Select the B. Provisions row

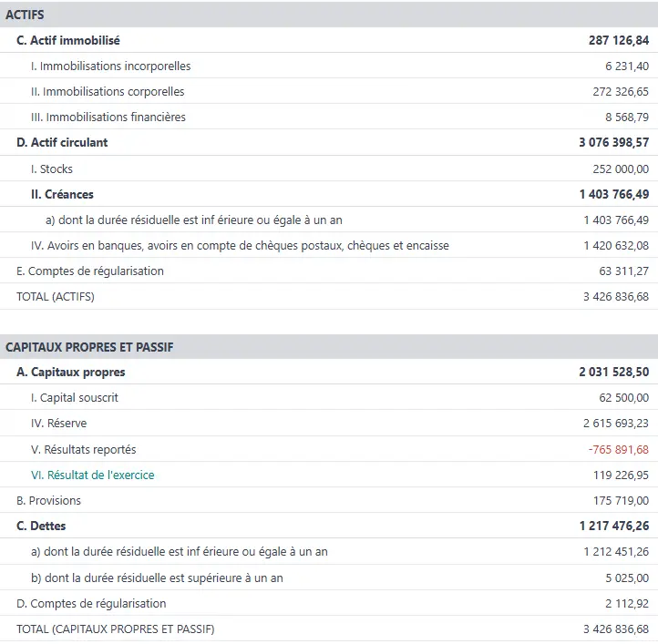48,500
